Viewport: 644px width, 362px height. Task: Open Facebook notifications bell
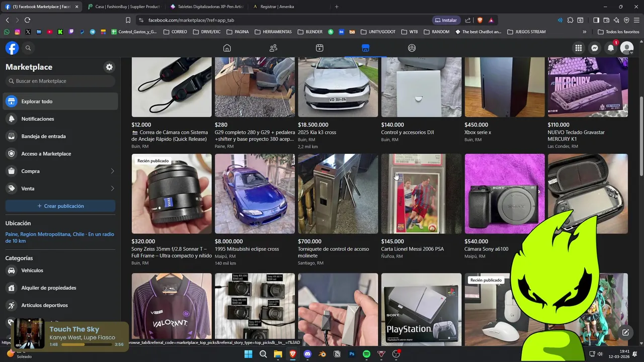click(x=611, y=48)
